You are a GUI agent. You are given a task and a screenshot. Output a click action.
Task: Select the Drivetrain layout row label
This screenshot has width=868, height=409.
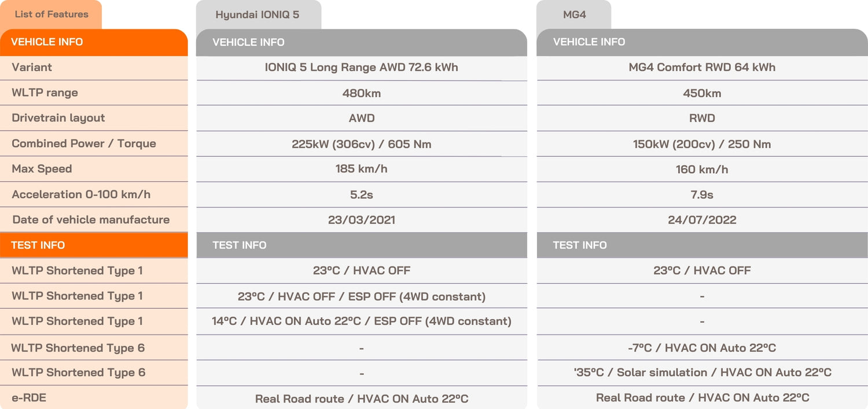pos(58,118)
